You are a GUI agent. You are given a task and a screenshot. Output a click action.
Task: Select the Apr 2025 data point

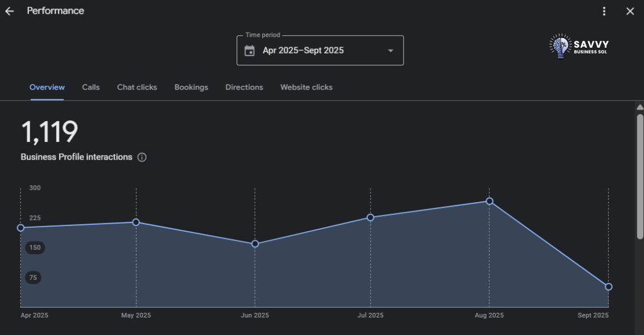pyautogui.click(x=20, y=228)
